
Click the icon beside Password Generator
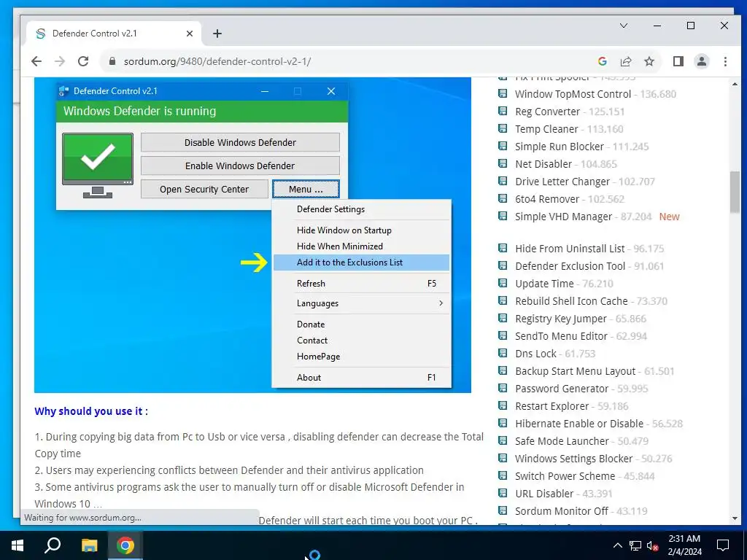tap(503, 388)
